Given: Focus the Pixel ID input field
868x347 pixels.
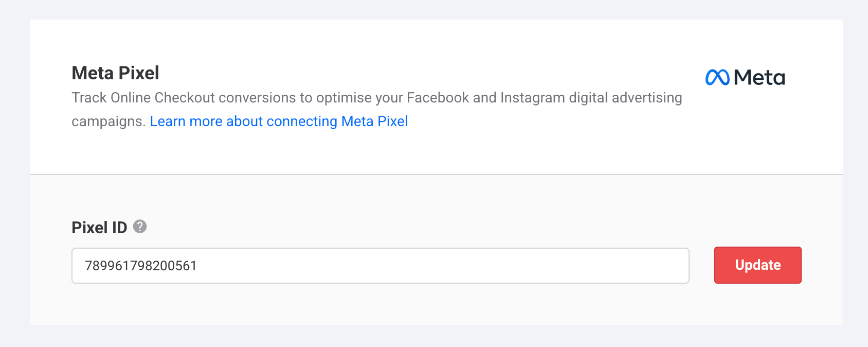Looking at the screenshot, I should 380,266.
